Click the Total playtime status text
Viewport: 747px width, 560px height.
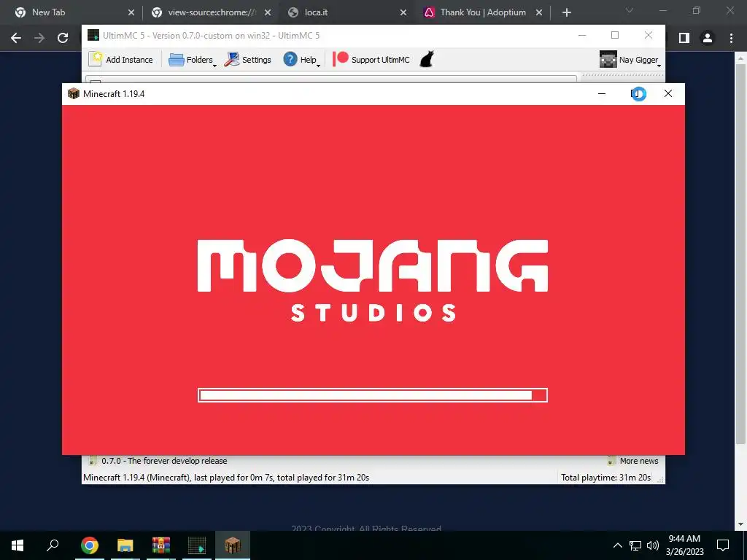605,477
